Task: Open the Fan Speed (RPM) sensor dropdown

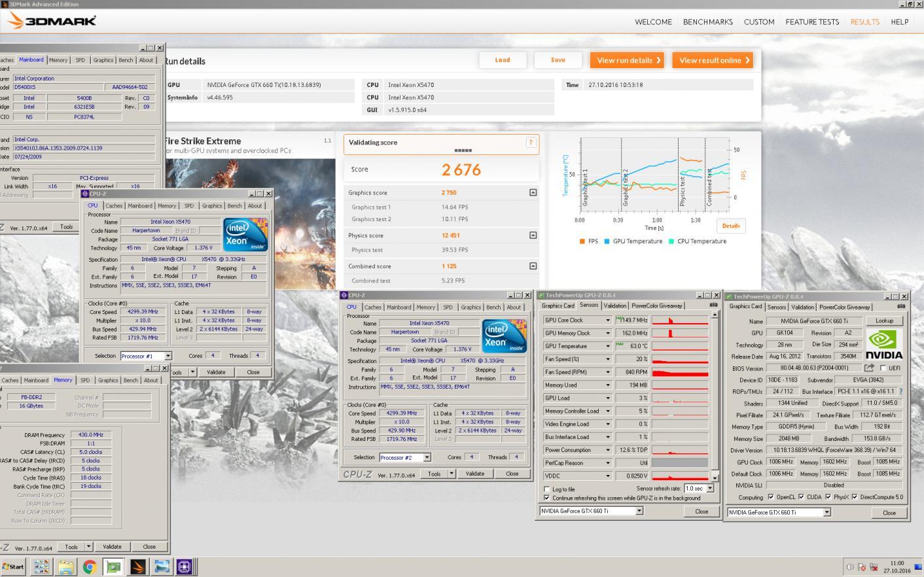Action: 608,372
